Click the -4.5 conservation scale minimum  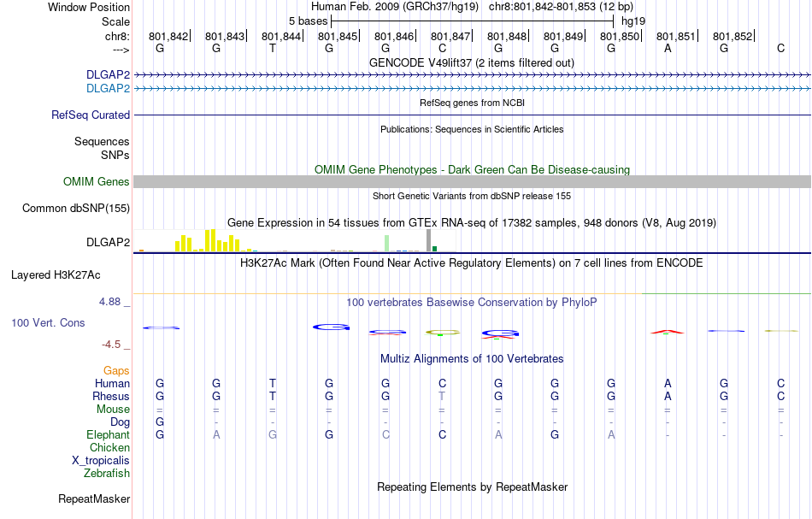[x=111, y=345]
